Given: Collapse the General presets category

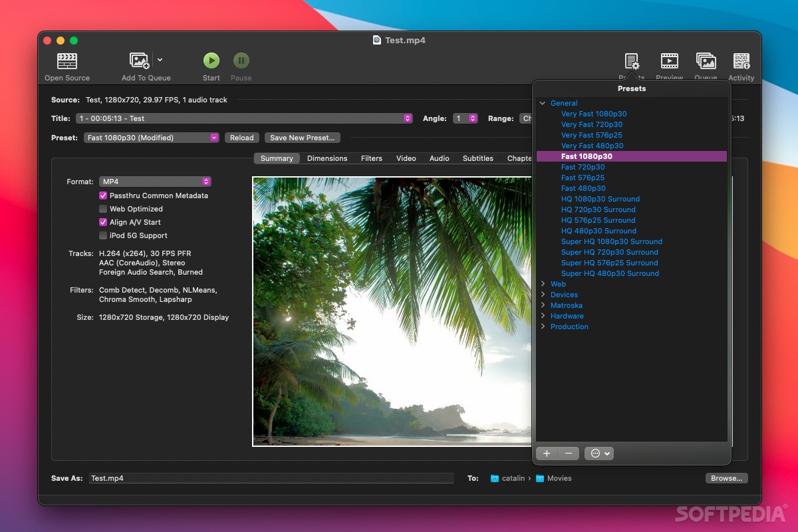Looking at the screenshot, I should (543, 103).
